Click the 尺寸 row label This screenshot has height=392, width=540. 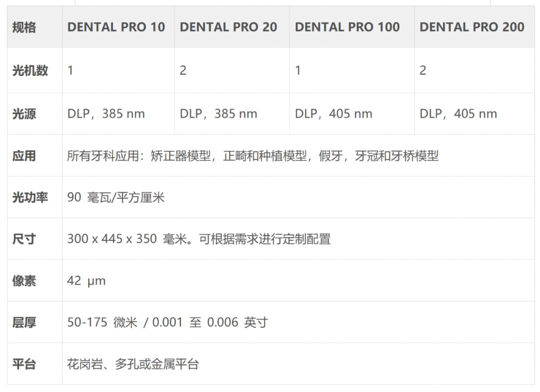tap(24, 239)
